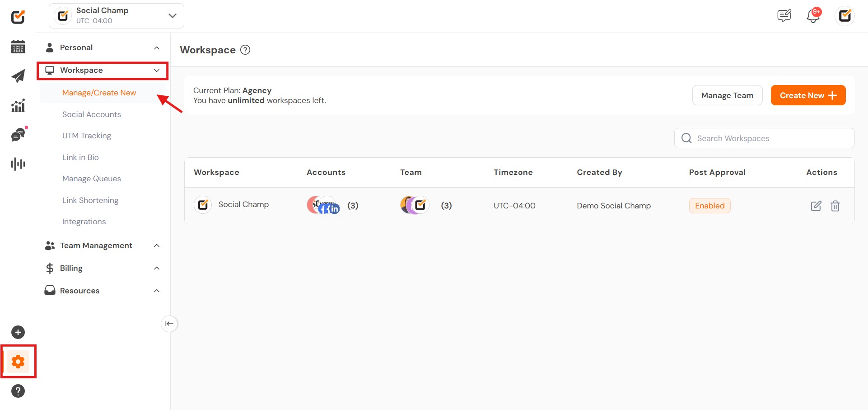Open the analytics bar chart icon
This screenshot has width=868, height=410.
click(18, 106)
